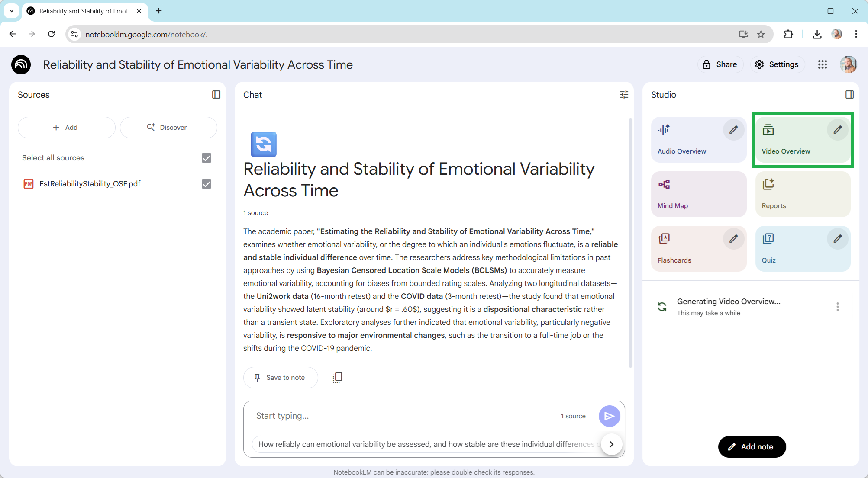Click the Add note button
Image resolution: width=868 pixels, height=478 pixels.
[x=752, y=447]
